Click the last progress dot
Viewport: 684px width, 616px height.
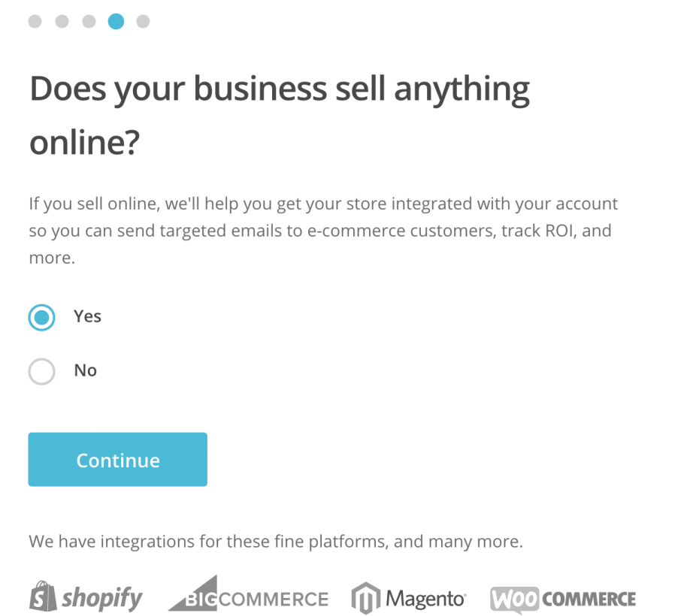(143, 22)
